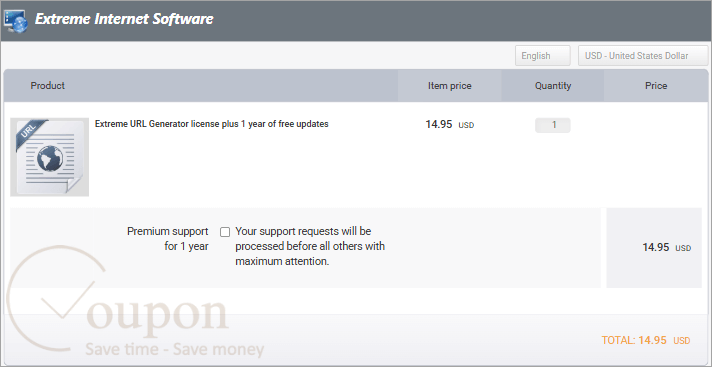Click the Extreme URL Generator license product name
The height and width of the screenshot is (367, 712).
tap(212, 124)
